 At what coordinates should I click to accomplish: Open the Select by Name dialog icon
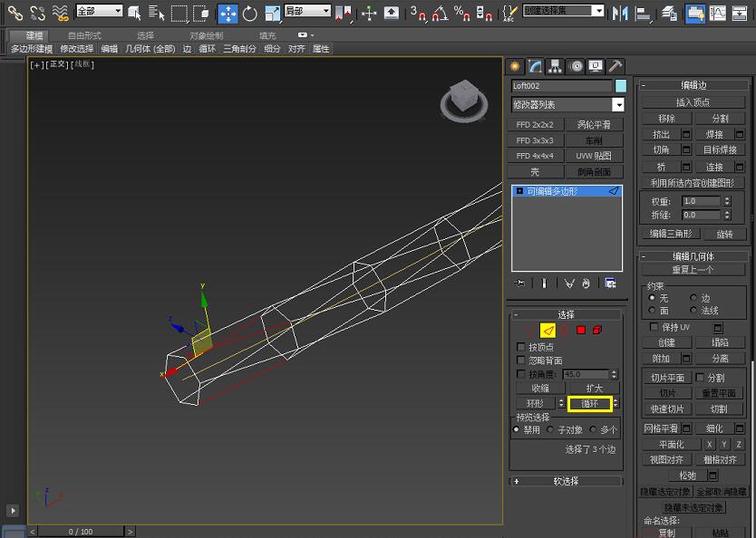[156, 13]
